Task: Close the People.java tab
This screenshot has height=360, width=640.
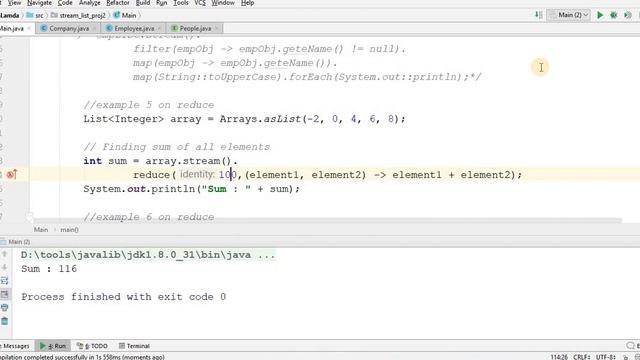Action: tap(216, 28)
